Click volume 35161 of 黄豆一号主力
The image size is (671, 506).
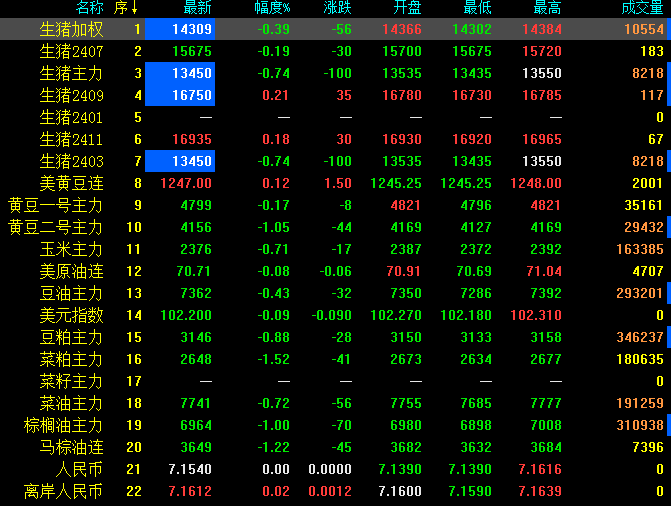click(644, 205)
